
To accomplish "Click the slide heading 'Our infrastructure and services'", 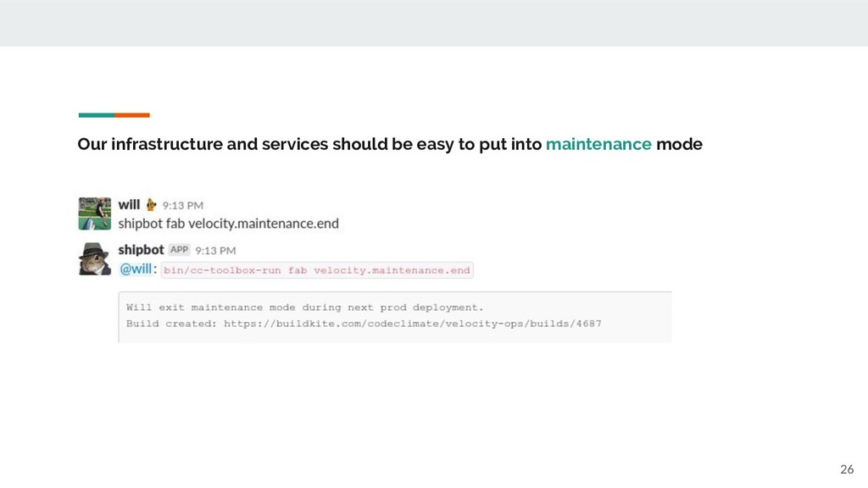I will [x=390, y=144].
